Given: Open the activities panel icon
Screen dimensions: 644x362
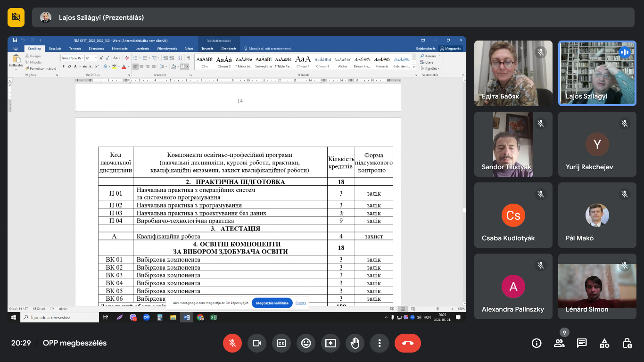Looking at the screenshot, I should point(604,343).
